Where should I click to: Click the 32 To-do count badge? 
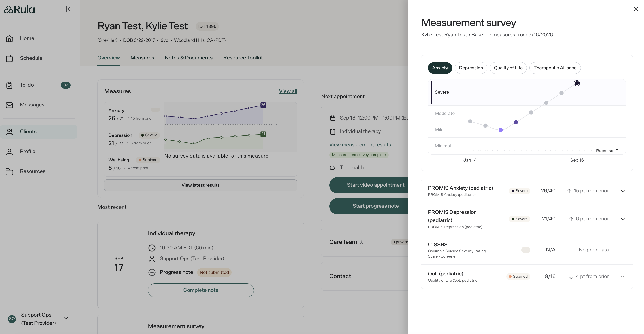click(x=66, y=85)
